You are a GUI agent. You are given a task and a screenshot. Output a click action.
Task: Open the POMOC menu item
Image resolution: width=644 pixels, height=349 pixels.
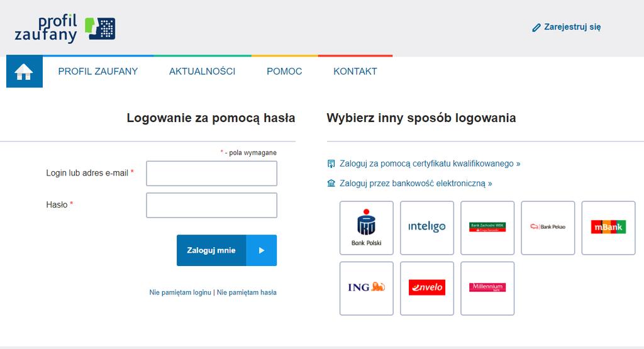284,72
